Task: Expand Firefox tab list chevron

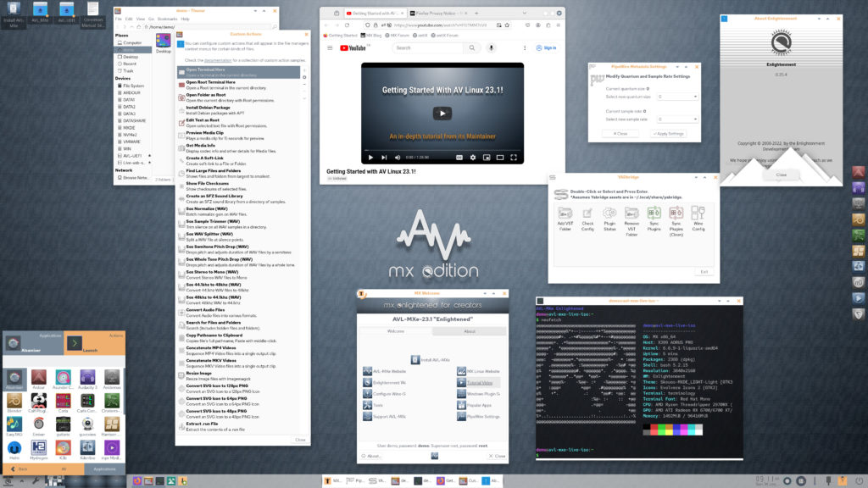Action: coord(524,14)
